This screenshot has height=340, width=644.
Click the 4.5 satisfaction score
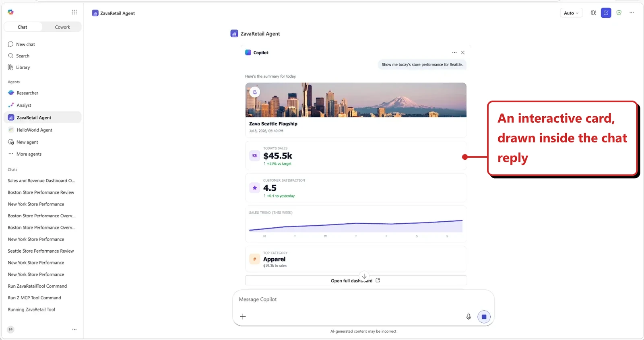pos(270,188)
